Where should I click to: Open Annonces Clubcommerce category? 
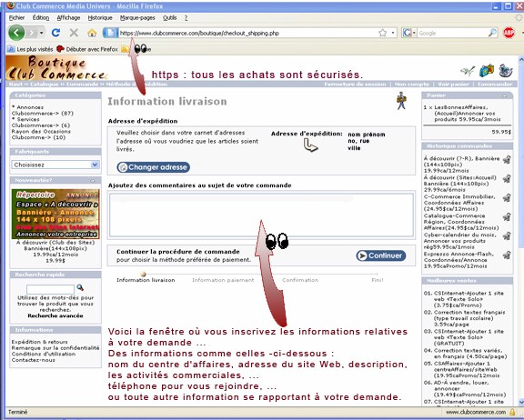pos(43,110)
